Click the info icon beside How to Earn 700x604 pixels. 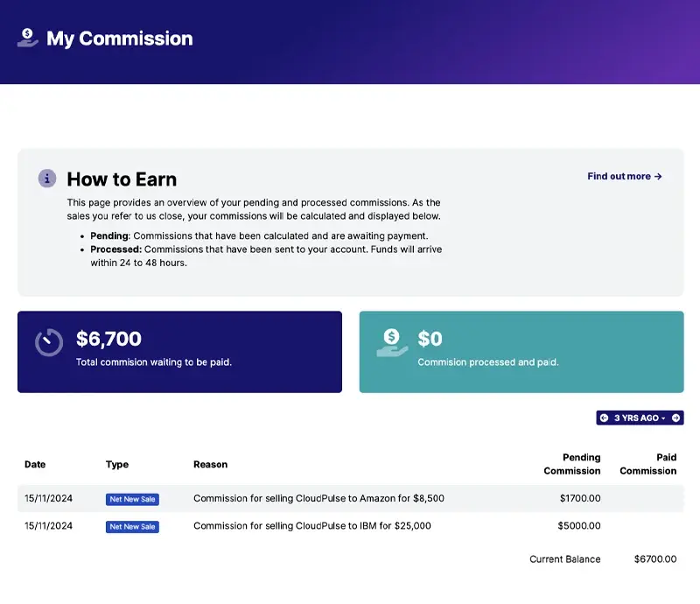[x=47, y=179]
